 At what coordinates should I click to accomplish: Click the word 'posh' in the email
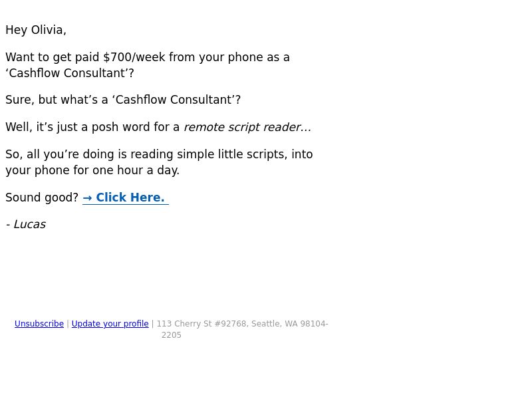(x=105, y=127)
